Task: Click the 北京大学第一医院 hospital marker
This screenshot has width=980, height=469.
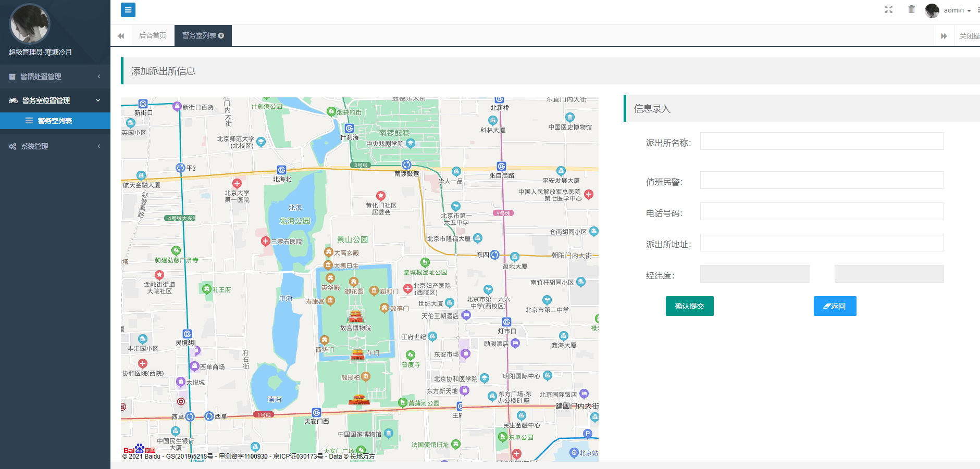Action: 237,183
